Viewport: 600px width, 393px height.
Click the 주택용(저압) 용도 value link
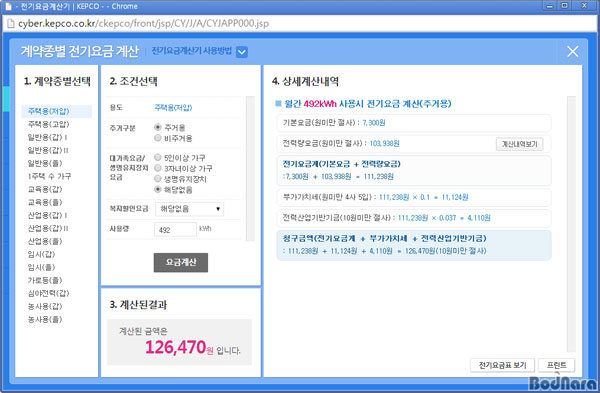(x=173, y=108)
